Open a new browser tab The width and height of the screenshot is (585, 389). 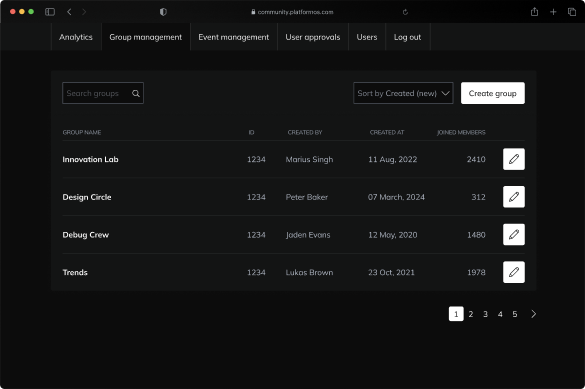coord(553,12)
